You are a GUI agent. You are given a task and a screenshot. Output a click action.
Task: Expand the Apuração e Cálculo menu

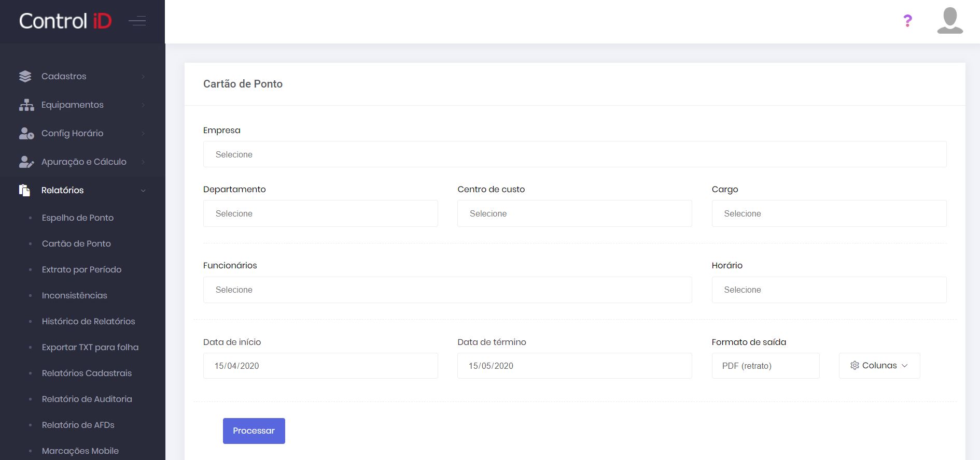coord(82,162)
